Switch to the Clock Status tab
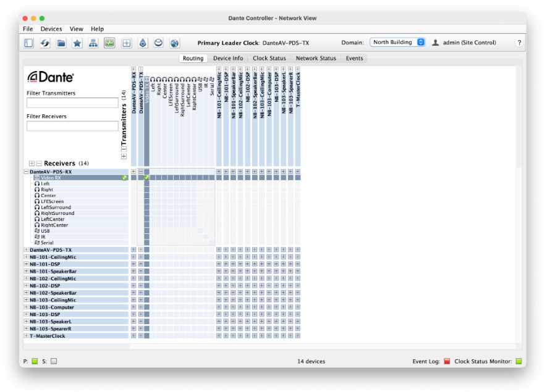Viewport: 545px width, 392px height. pos(269,58)
